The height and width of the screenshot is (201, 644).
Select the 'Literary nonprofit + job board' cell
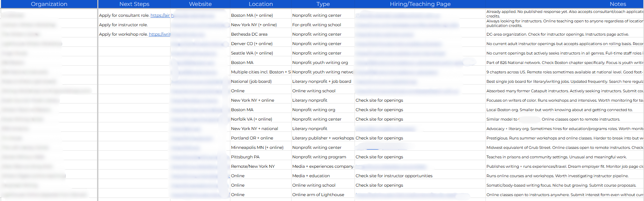(x=323, y=81)
